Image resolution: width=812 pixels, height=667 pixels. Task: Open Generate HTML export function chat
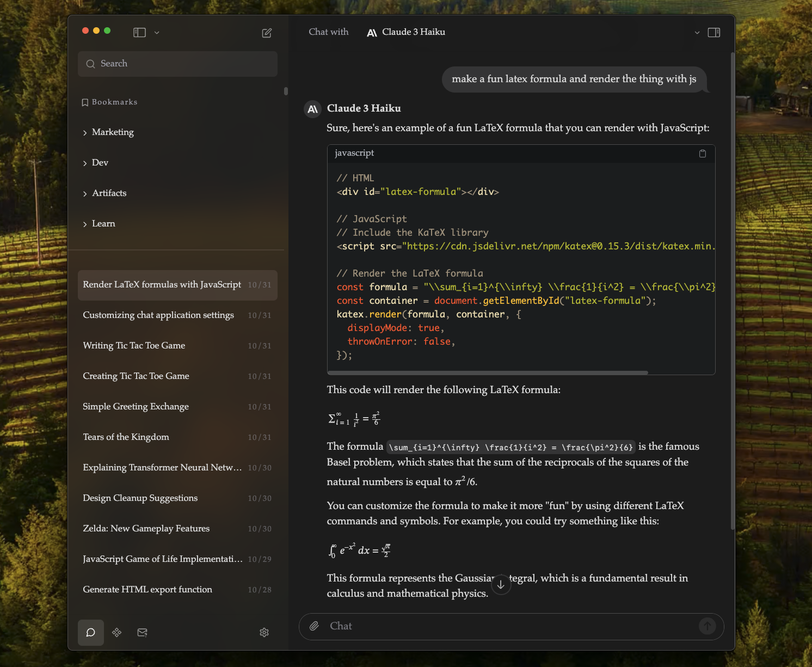point(177,590)
